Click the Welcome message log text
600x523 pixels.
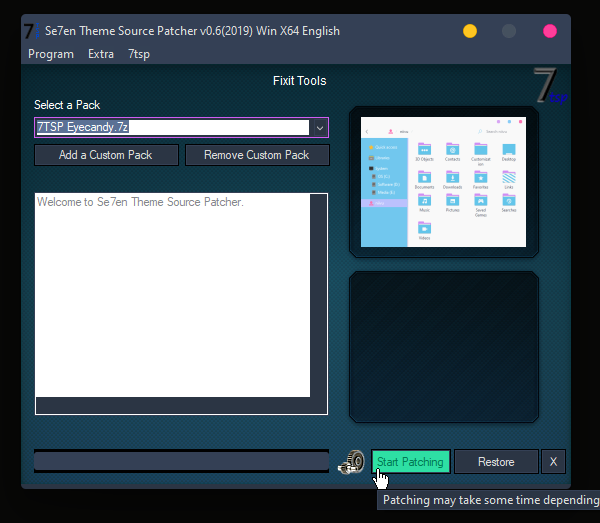pos(140,202)
